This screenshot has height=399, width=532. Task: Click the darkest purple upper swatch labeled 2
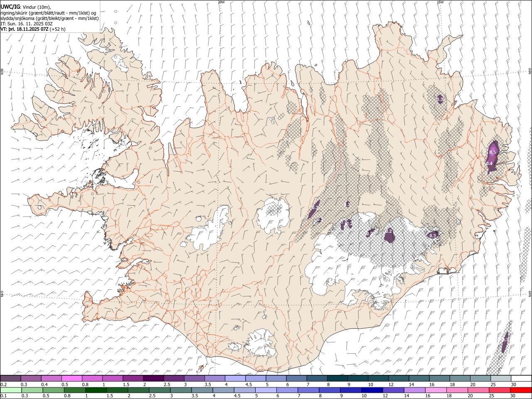pyautogui.click(x=153, y=379)
